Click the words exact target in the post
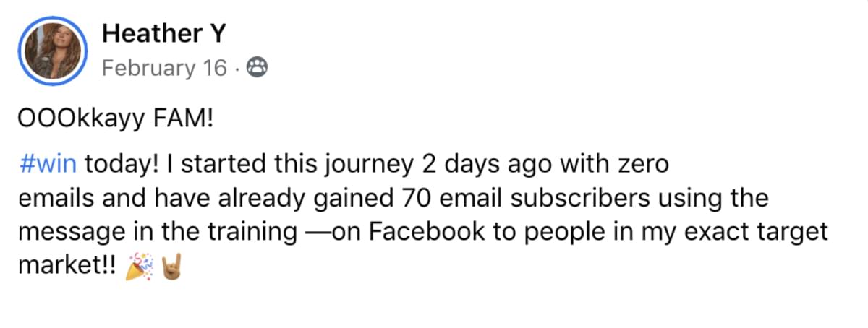 pos(764,233)
